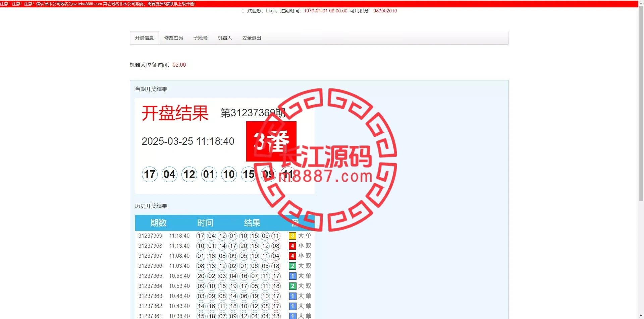Viewport: 644px width, 319px height.
Task: Open the 子账号 tab
Action: (200, 38)
